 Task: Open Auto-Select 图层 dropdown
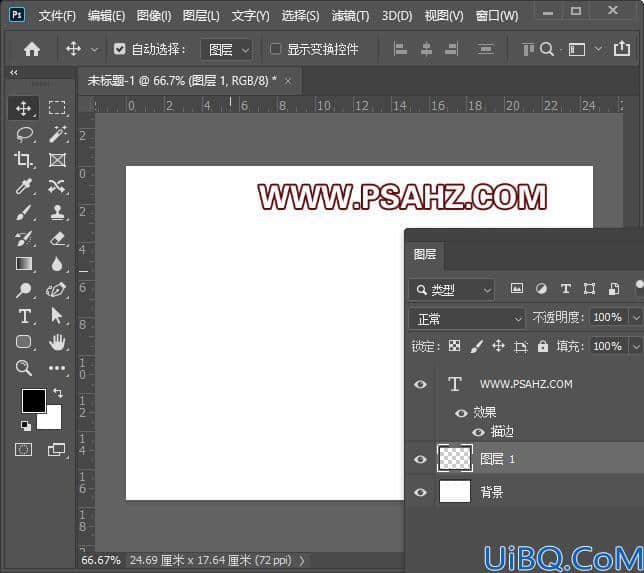[x=226, y=50]
